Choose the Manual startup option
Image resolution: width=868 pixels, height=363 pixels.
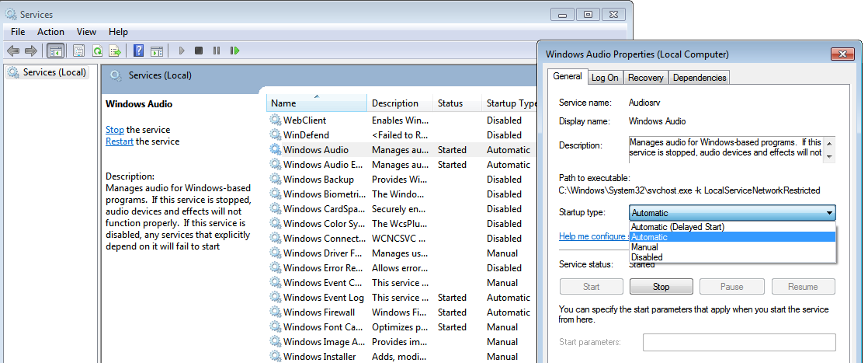[732, 247]
